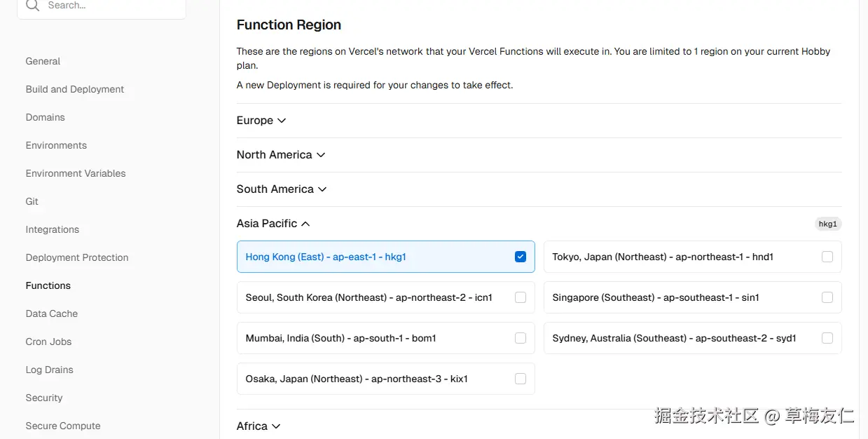Navigate to Cron Jobs settings
The width and height of the screenshot is (868, 439).
48,342
